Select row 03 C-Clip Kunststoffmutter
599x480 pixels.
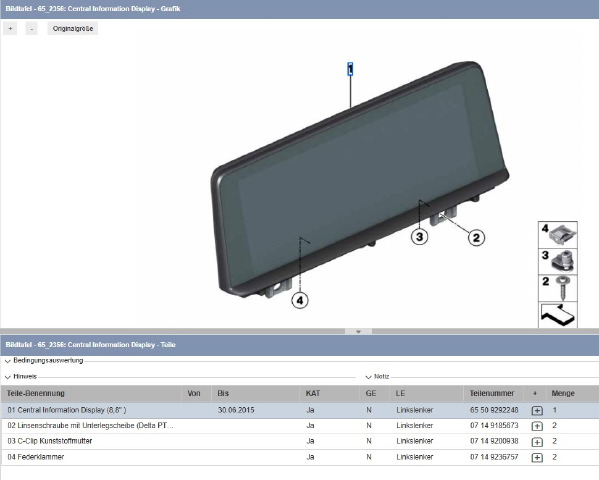300,441
